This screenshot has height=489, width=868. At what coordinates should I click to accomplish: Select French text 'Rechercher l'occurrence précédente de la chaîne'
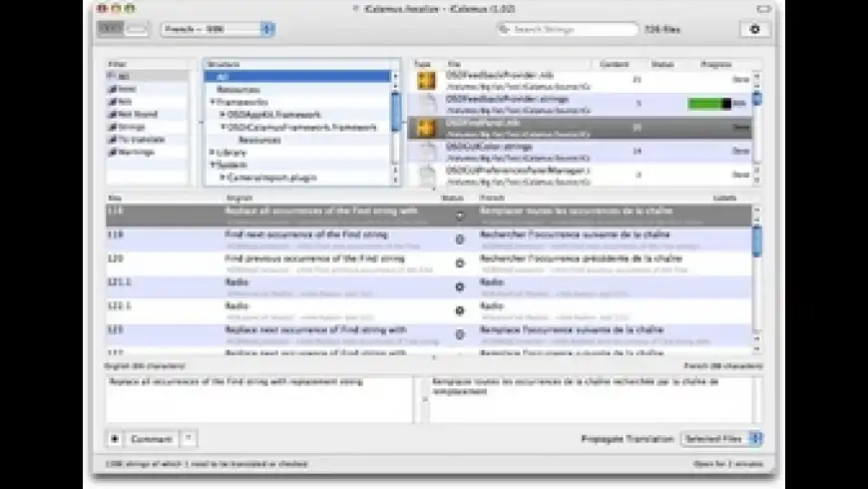(x=581, y=258)
